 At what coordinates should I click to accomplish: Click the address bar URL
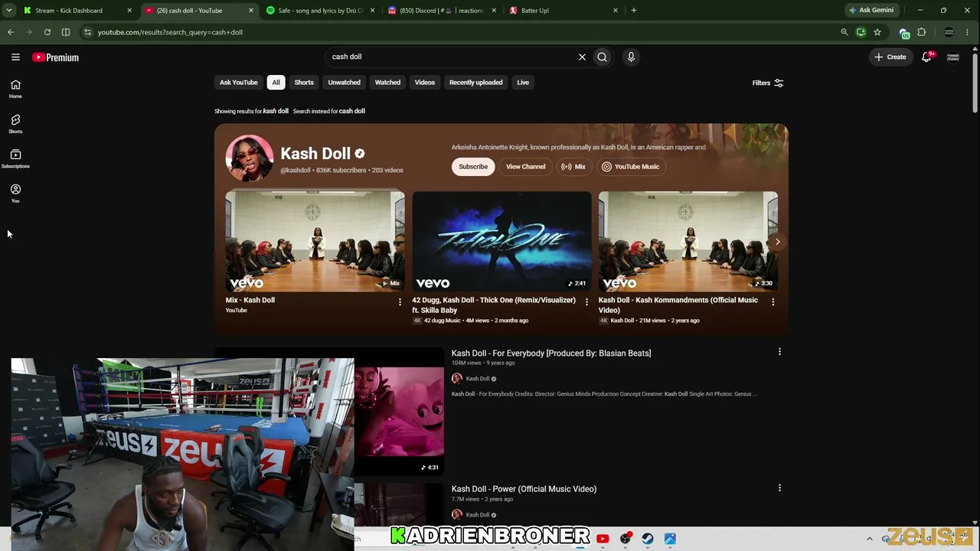(170, 32)
